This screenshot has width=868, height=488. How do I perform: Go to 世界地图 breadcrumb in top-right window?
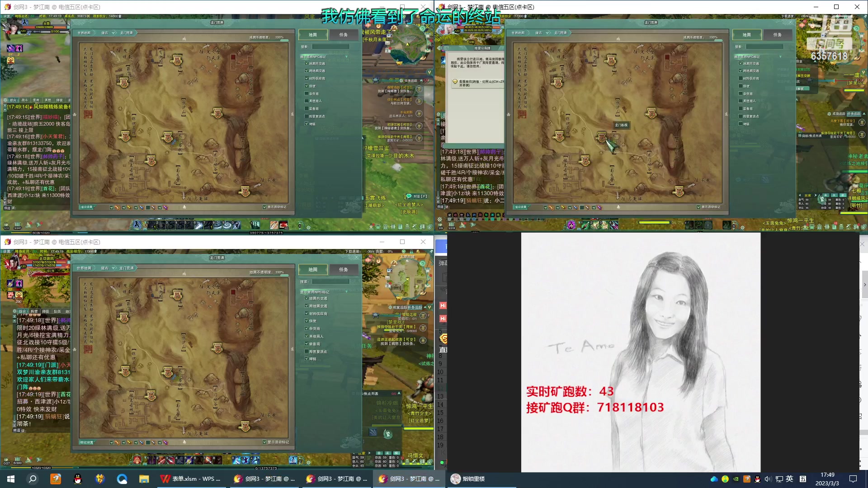click(518, 33)
